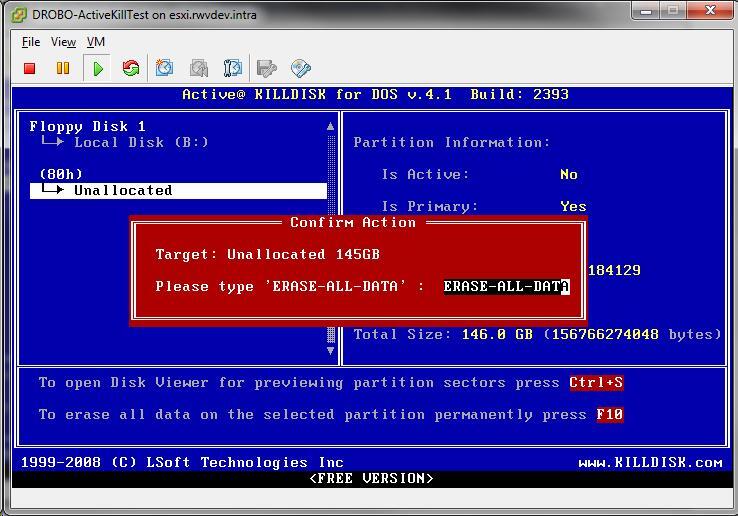Click www.KILLDISK.com link text
Image resolution: width=738 pixels, height=516 pixels.
pos(650,462)
